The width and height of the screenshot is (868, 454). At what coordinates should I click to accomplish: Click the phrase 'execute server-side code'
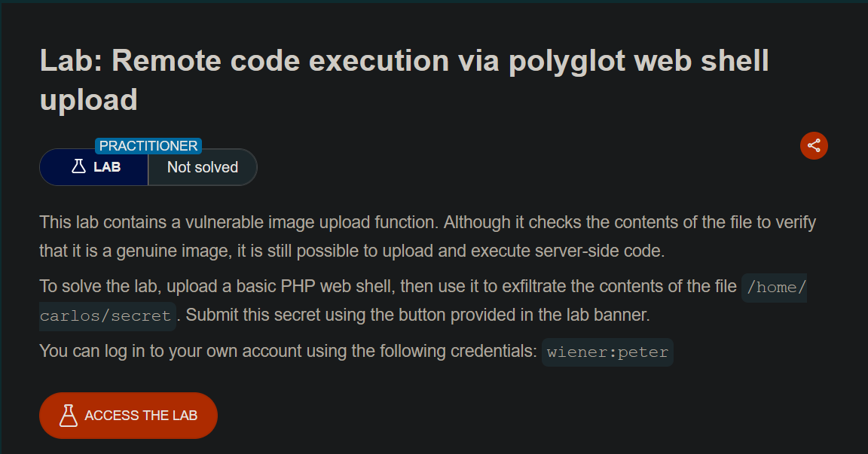pos(568,251)
